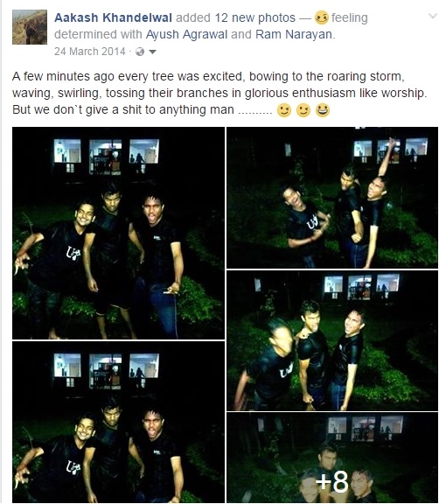Screen dimensions: 439x504
Task: Open the post options chevron menu
Action: click(x=433, y=16)
